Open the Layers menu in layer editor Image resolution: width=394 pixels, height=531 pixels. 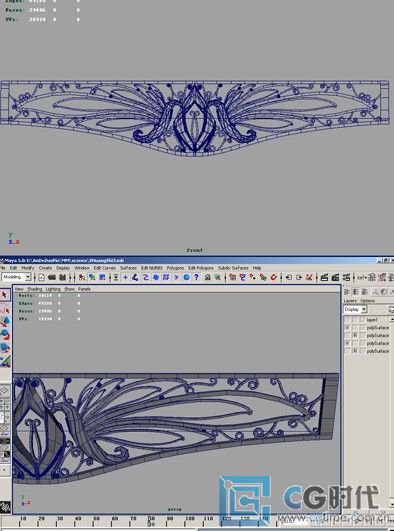pyautogui.click(x=350, y=300)
